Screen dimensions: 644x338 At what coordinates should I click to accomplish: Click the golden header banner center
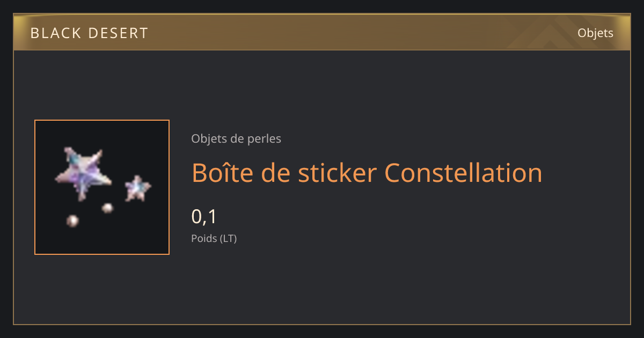coord(322,32)
